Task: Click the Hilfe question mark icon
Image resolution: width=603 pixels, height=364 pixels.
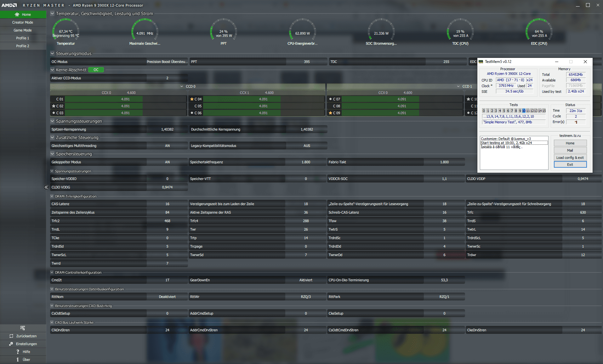Action: 18,352
